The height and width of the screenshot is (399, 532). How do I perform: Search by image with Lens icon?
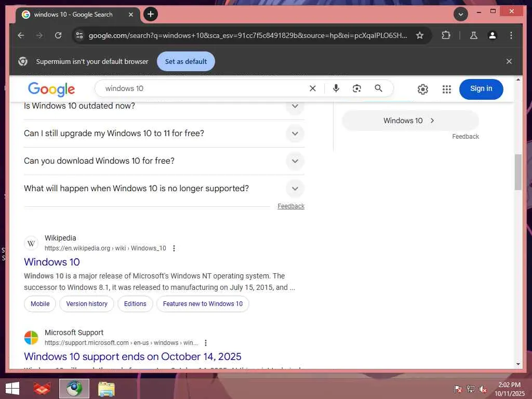(356, 88)
